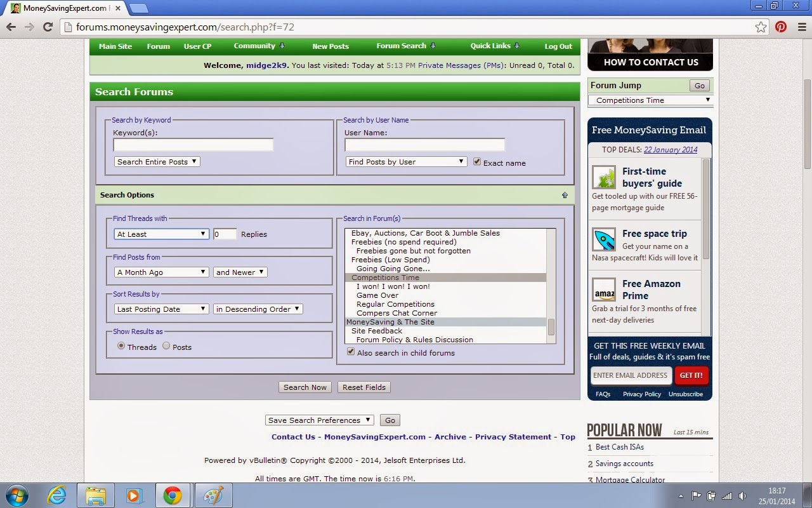
Task: Switch to Chrome in the taskbar
Action: 172,495
